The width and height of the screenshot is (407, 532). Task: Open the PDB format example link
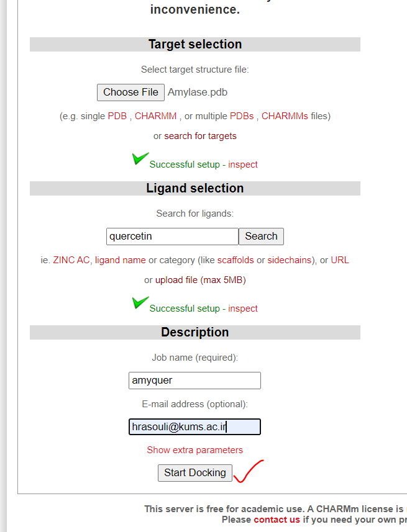point(117,116)
